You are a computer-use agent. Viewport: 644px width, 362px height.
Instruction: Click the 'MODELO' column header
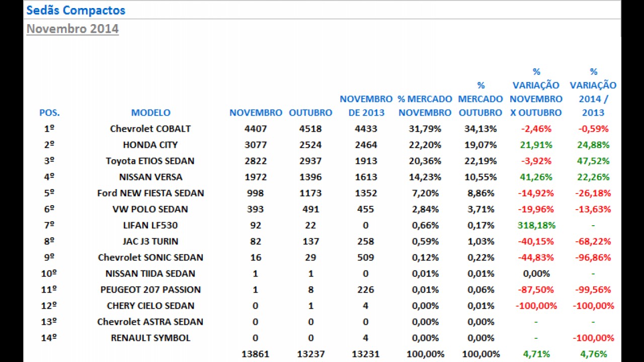[150, 113]
